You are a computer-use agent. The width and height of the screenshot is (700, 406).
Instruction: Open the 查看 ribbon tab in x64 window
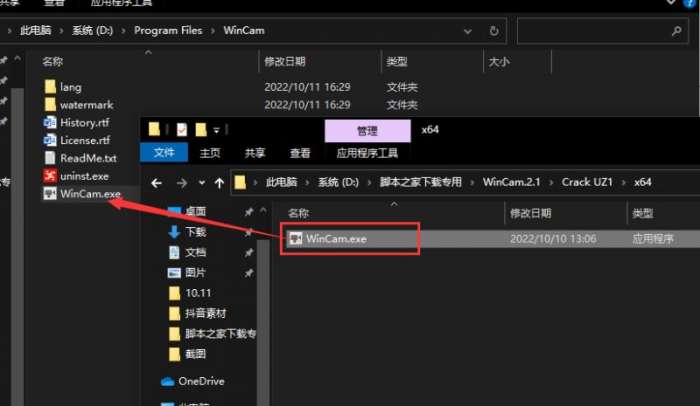click(300, 153)
